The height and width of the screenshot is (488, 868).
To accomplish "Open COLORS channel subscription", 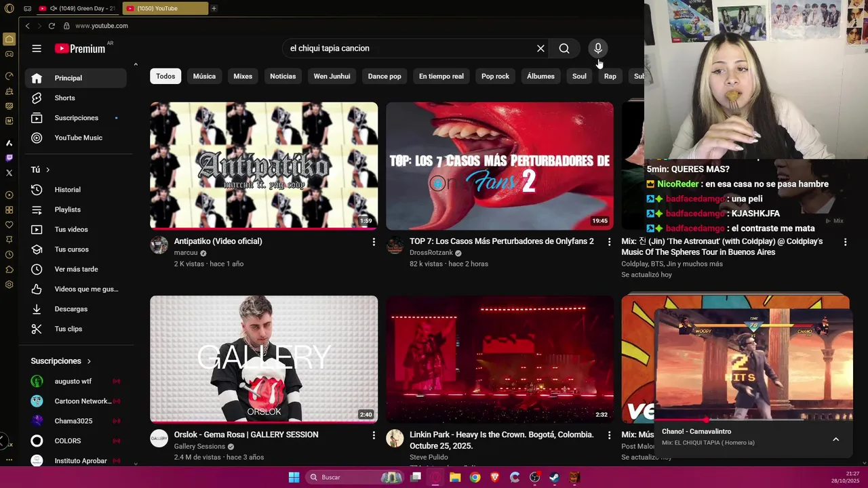I will pos(75,441).
